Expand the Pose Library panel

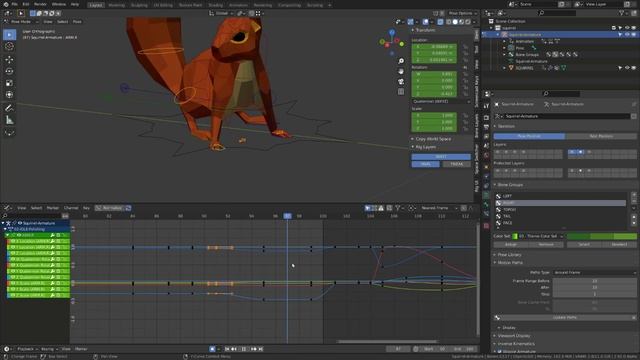tap(509, 255)
